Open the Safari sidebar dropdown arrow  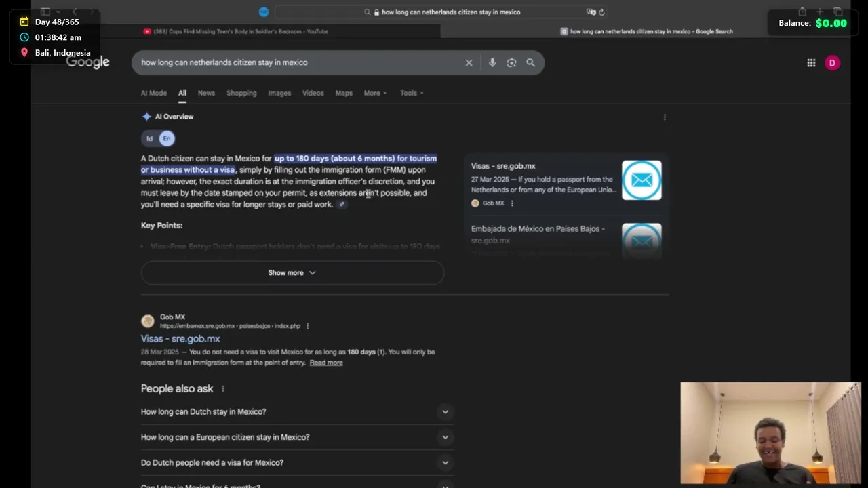[x=58, y=12]
